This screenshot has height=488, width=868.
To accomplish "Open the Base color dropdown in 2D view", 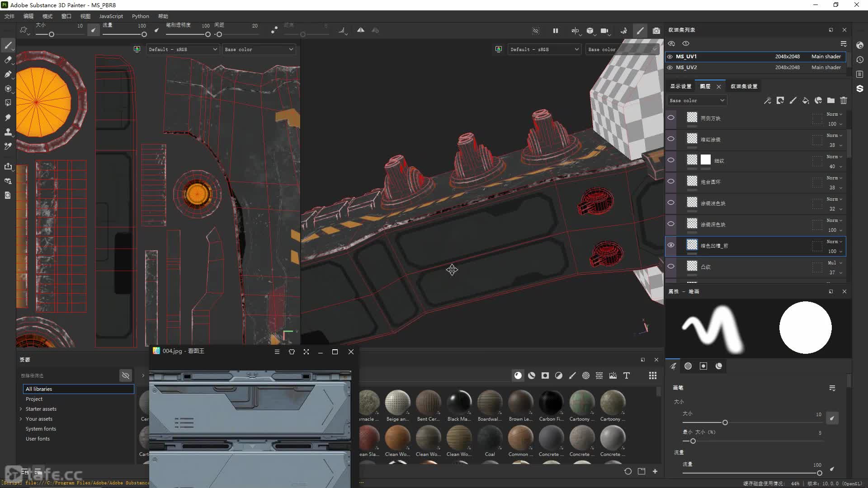I will tap(259, 49).
